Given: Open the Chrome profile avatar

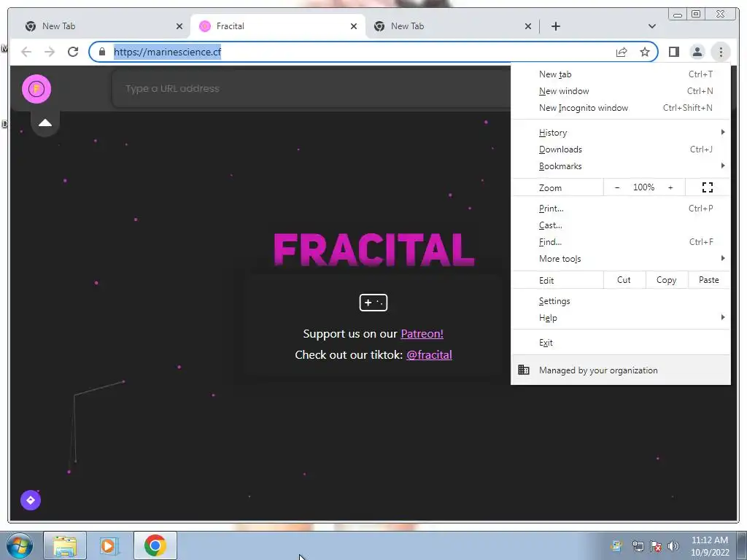Looking at the screenshot, I should (697, 52).
